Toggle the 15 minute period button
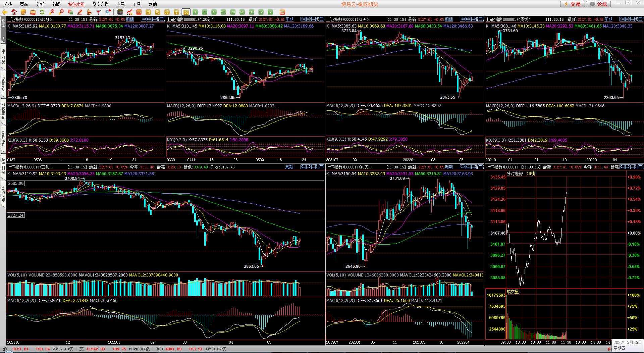Image resolution: width=644 pixels, height=353 pixels. click(x=223, y=12)
